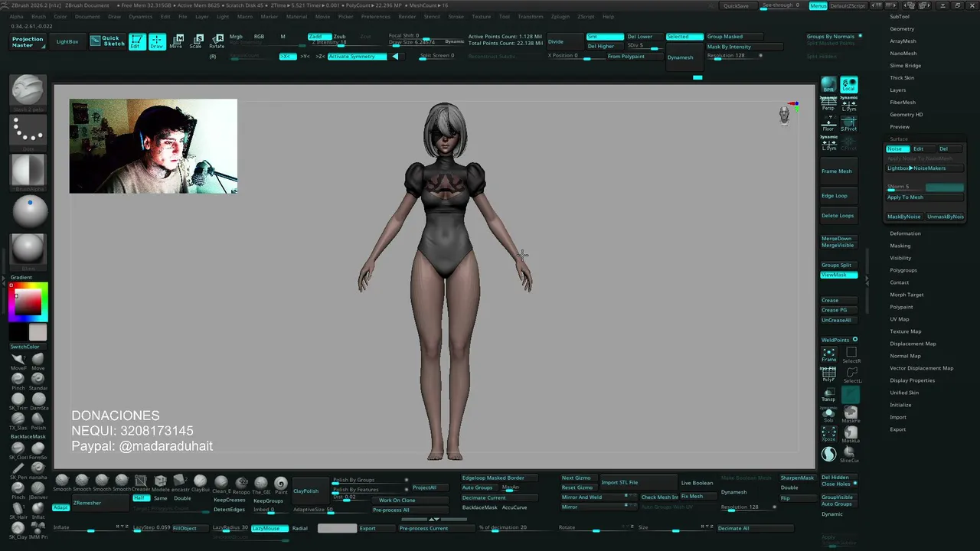
Task: Toggle Transp transparency icon
Action: coord(828,394)
